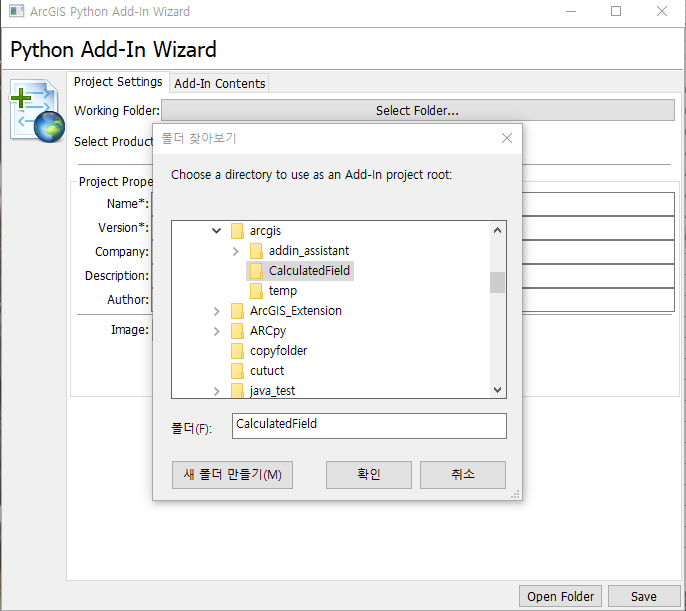Click the Version field in main window
Screen dimensions: 686x611
(598, 228)
